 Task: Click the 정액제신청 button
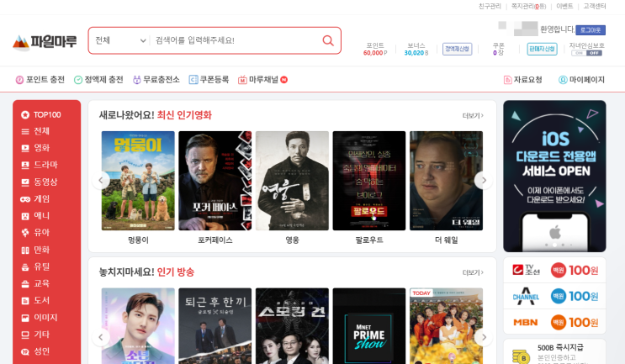tap(458, 49)
